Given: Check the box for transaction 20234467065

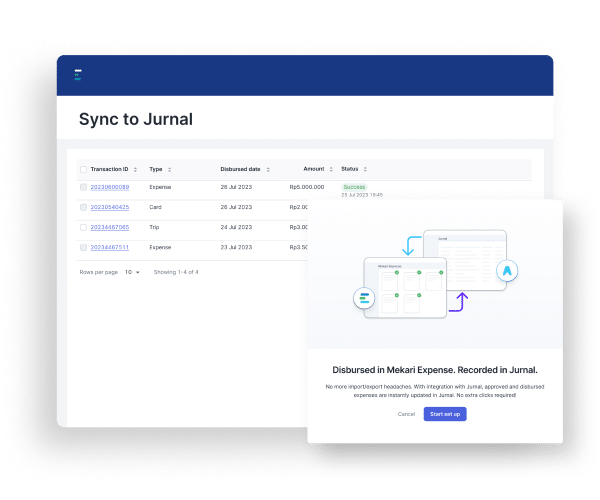Looking at the screenshot, I should 83,227.
